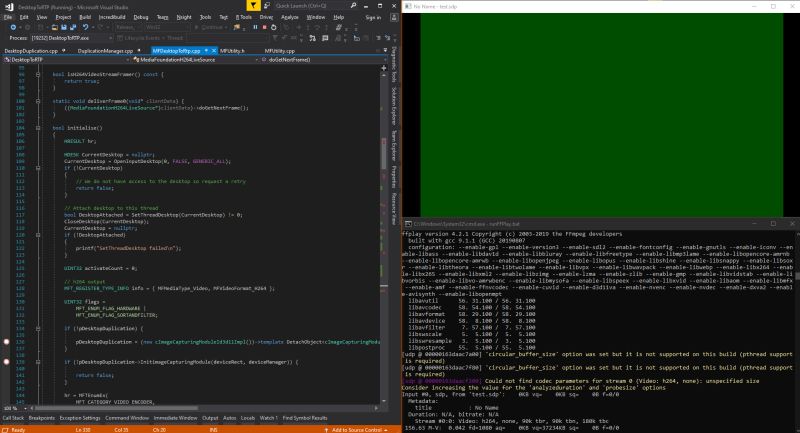This screenshot has width=800, height=433.
Task: Open the DesktopToRTP project scope dropdown
Action: [66, 60]
